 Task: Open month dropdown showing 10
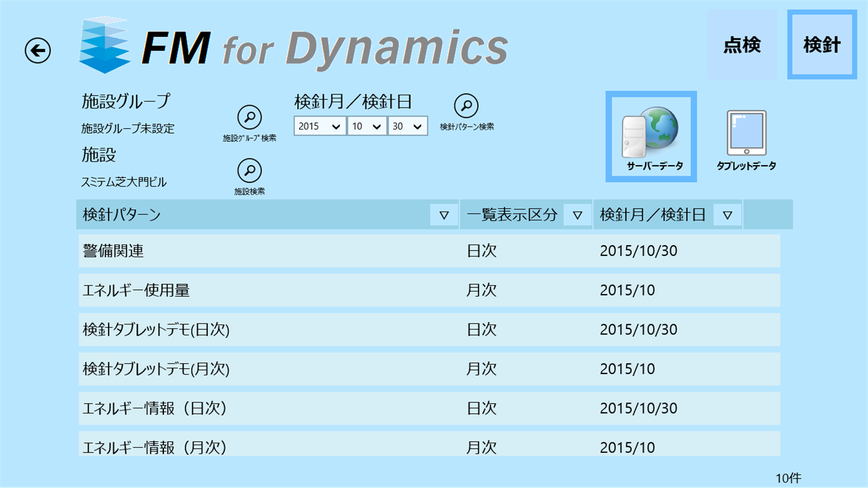[367, 126]
